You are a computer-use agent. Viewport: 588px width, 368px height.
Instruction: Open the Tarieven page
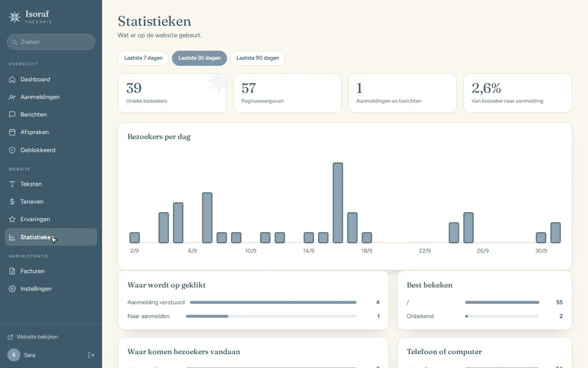click(51, 202)
